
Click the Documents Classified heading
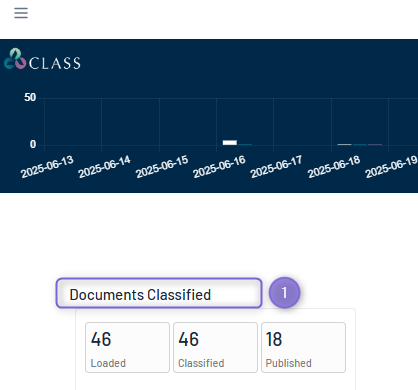tap(140, 295)
